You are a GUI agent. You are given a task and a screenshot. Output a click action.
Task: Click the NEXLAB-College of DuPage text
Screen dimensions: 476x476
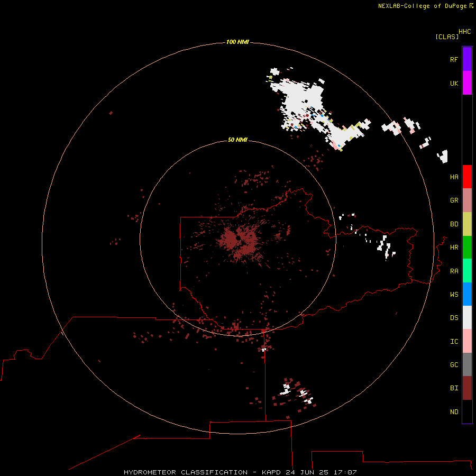point(422,6)
